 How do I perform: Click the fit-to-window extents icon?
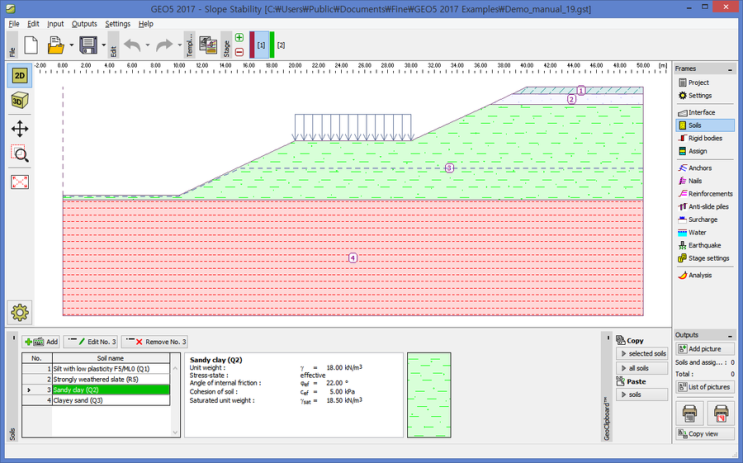(x=19, y=181)
